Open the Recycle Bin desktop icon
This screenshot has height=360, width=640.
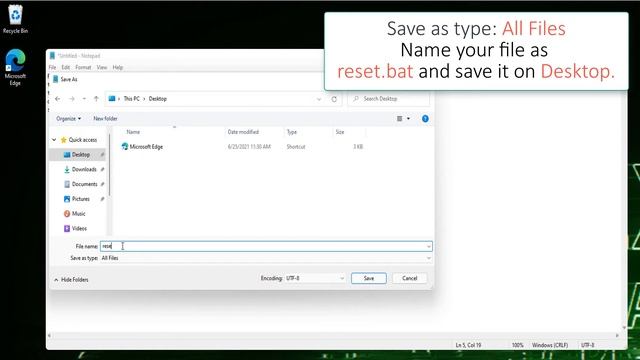16,19
